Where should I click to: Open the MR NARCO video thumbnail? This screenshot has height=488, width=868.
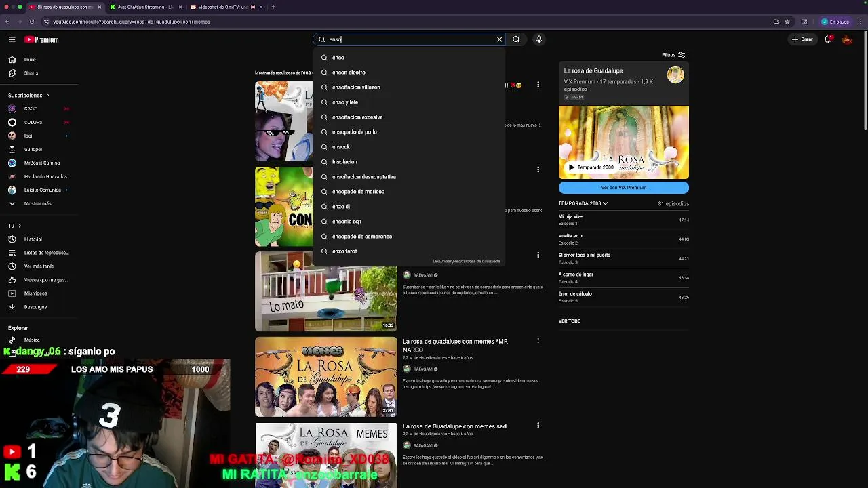(x=326, y=377)
